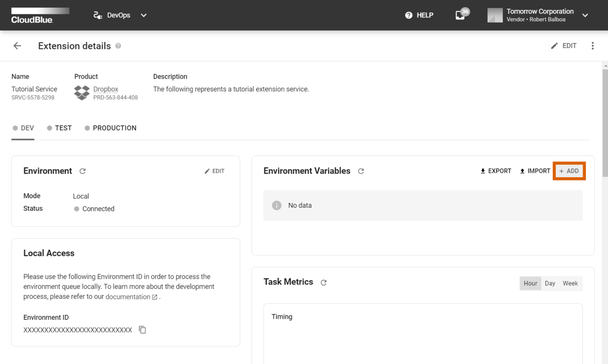Select the Environment ID value text
The height and width of the screenshot is (364, 608).
(x=78, y=330)
